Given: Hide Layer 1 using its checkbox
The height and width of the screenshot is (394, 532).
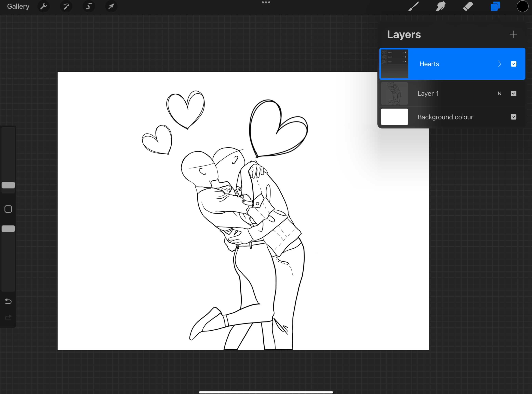Looking at the screenshot, I should [514, 93].
